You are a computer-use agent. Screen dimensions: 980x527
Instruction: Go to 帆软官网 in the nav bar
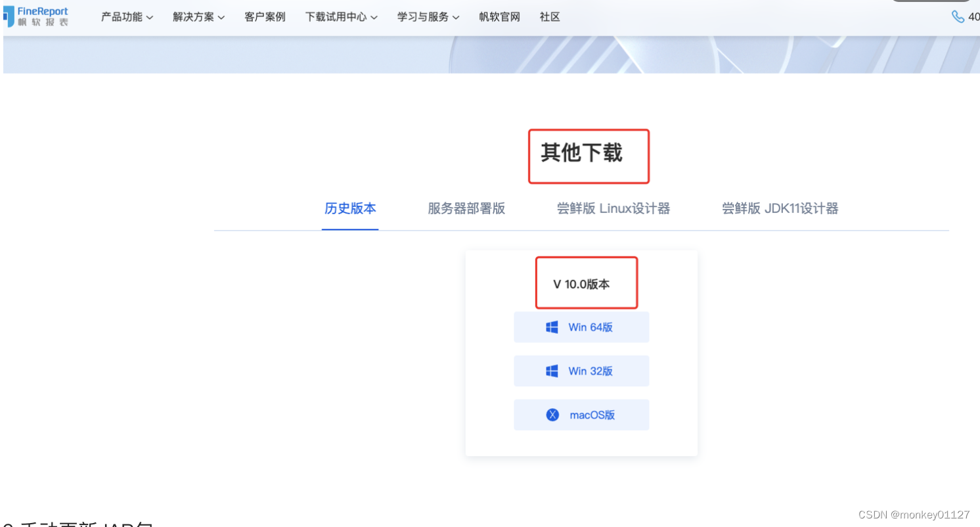499,17
